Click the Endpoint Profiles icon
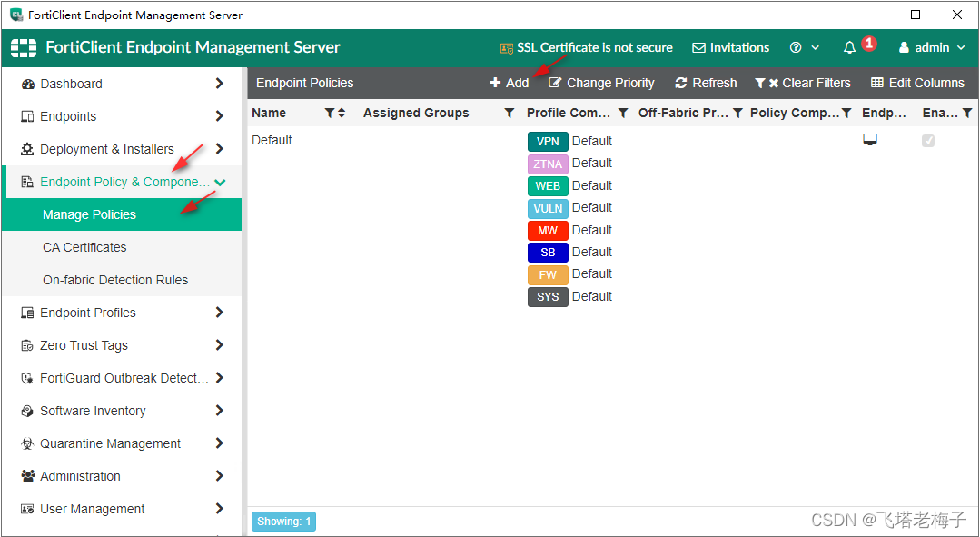Viewport: 980px width, 537px height. [x=27, y=313]
